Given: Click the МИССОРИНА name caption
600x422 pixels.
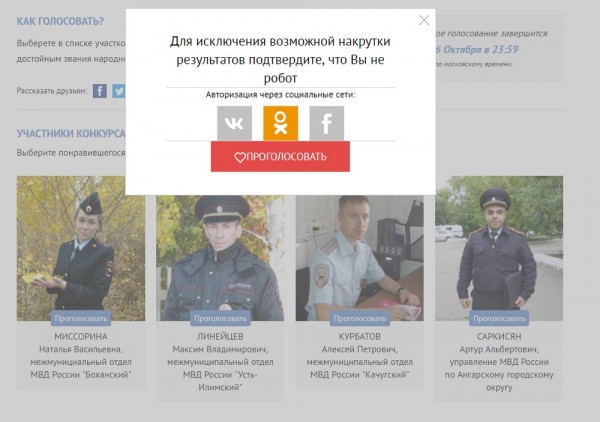Looking at the screenshot, I should 81,336.
